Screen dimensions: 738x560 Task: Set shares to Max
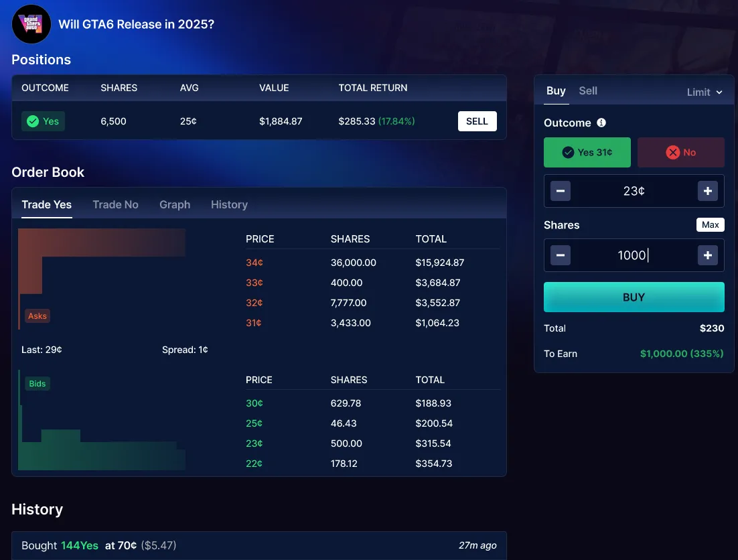[711, 225]
